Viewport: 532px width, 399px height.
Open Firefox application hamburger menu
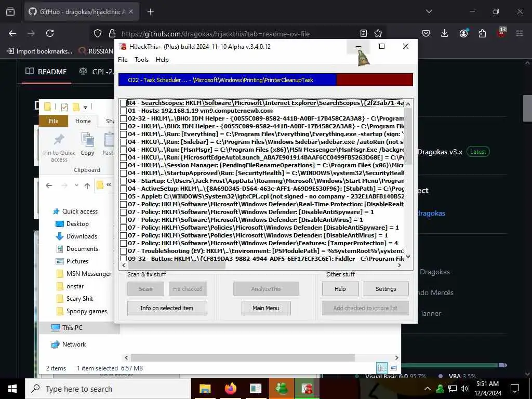coord(520,33)
